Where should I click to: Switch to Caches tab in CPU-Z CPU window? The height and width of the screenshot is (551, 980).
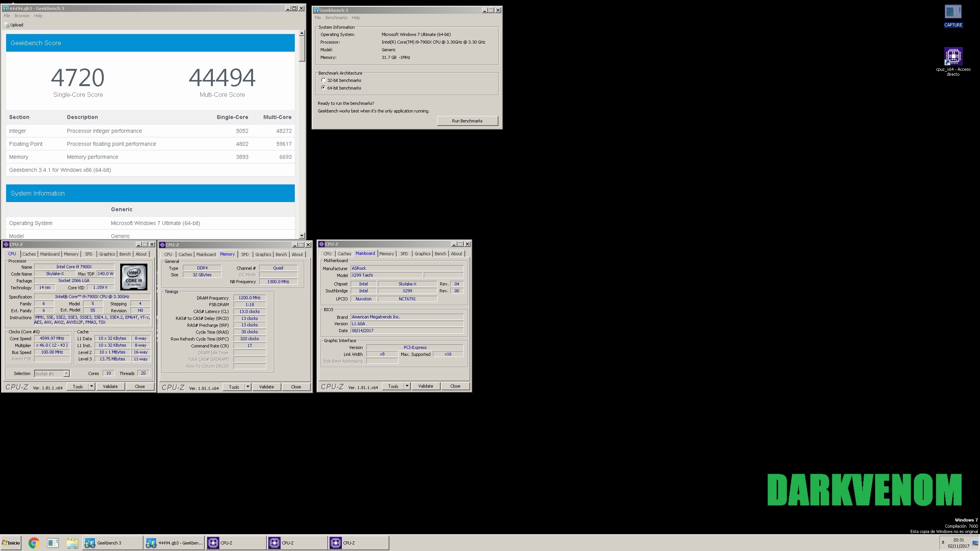coord(29,254)
